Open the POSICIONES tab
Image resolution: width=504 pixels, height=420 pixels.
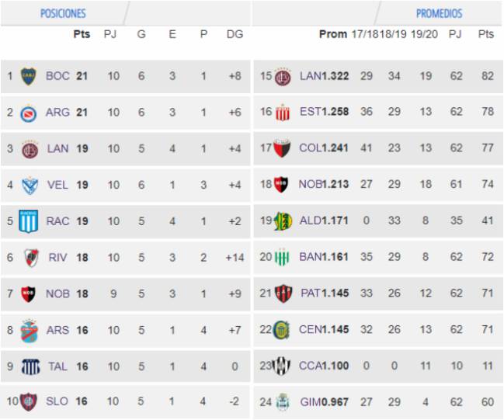coord(63,13)
